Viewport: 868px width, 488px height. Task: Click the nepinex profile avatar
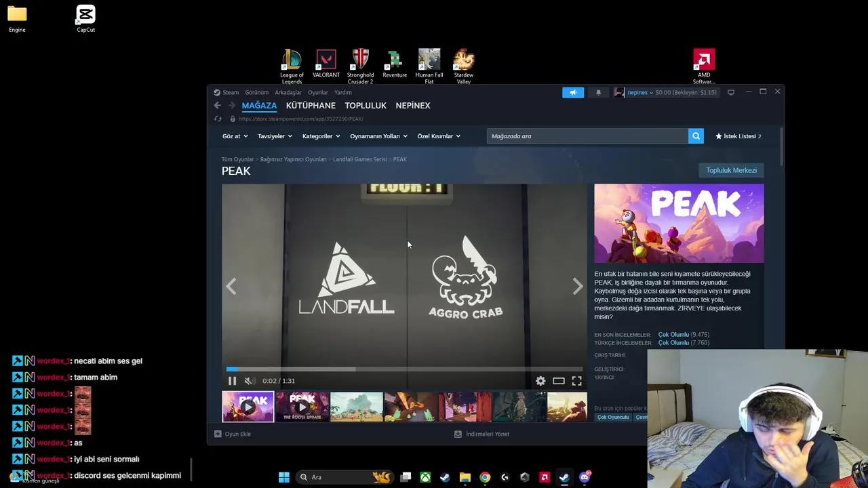(619, 92)
